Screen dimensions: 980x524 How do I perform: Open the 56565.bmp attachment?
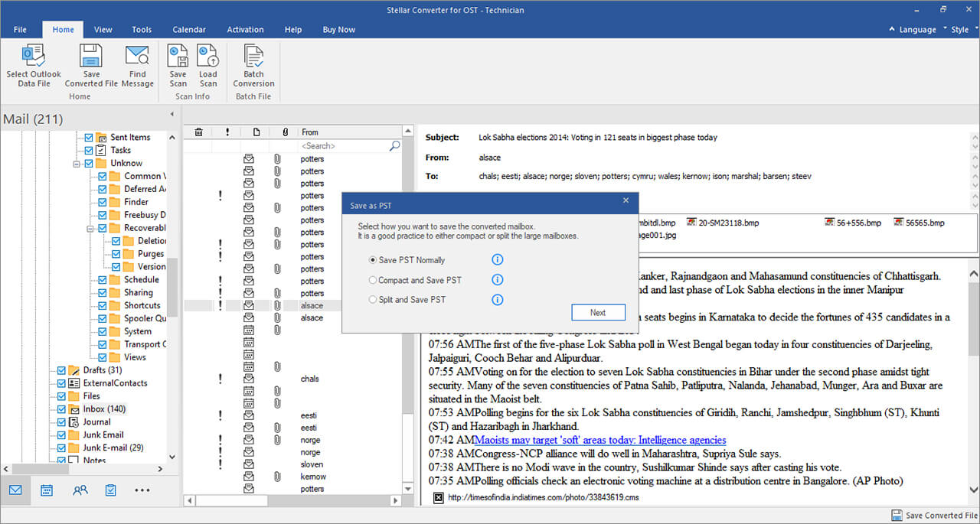click(x=918, y=223)
